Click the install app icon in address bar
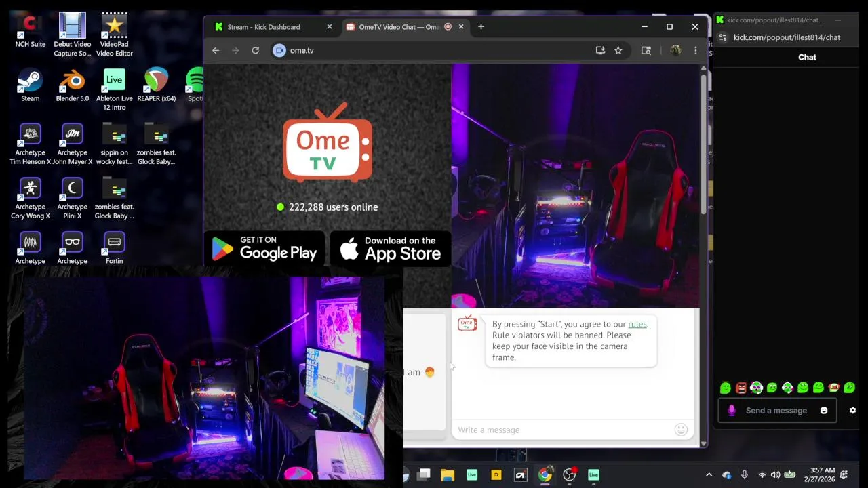Image resolution: width=868 pixels, height=488 pixels. tap(600, 50)
